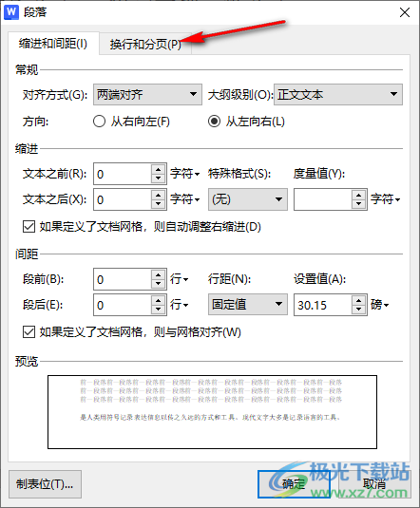Open 字符 unit dropdown for 文本之后

click(185, 199)
